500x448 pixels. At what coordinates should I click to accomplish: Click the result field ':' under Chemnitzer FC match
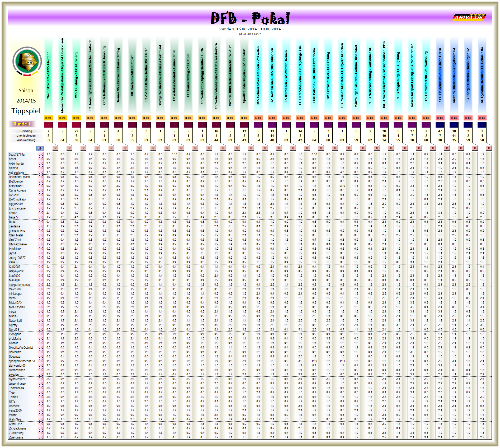click(x=48, y=124)
